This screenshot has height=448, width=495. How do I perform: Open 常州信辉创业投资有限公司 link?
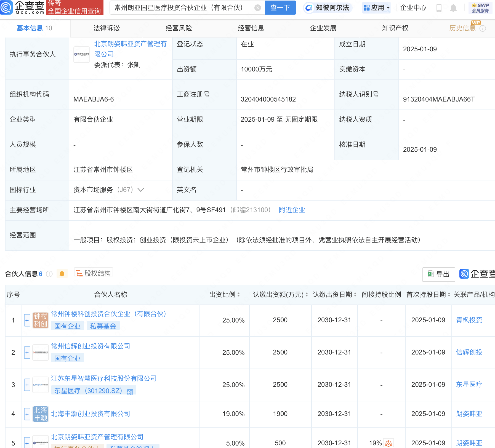coord(91,346)
